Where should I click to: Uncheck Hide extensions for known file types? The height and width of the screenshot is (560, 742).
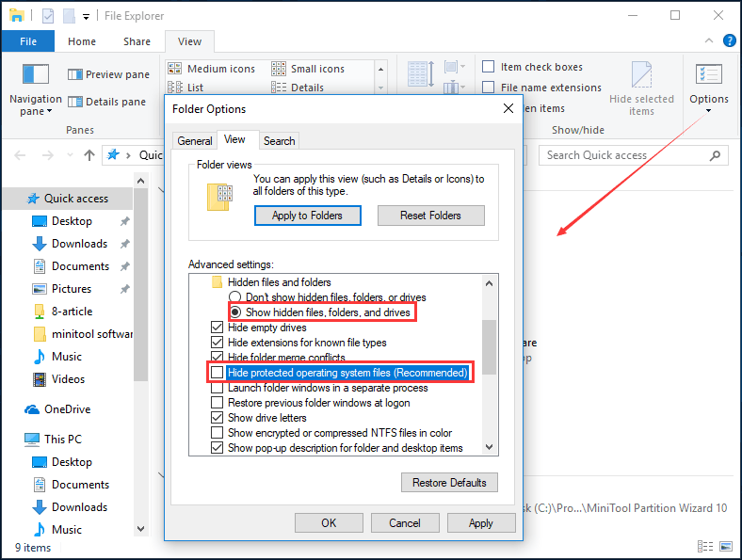click(217, 343)
